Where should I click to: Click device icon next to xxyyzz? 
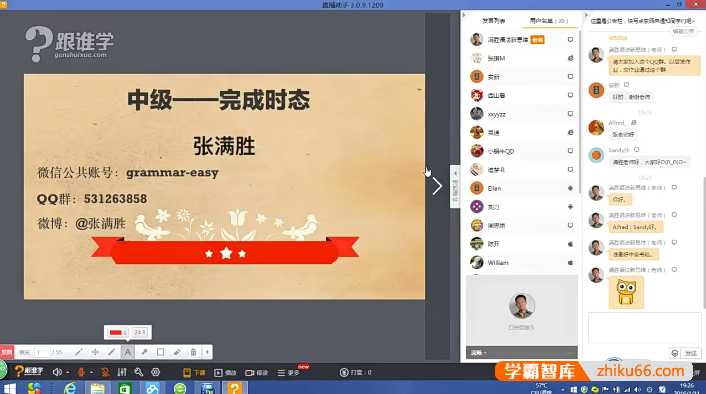point(570,114)
